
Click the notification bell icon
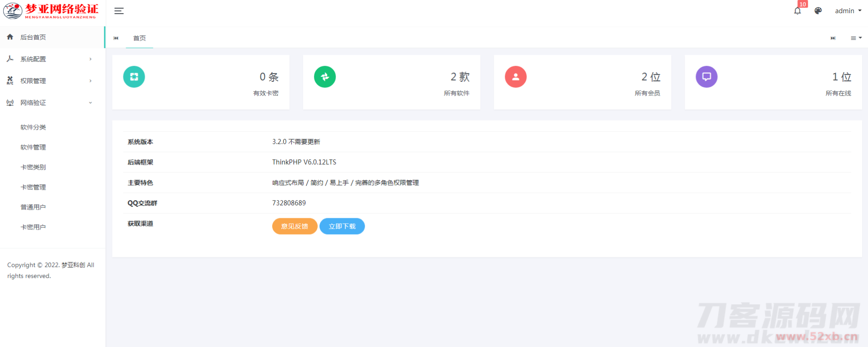797,11
